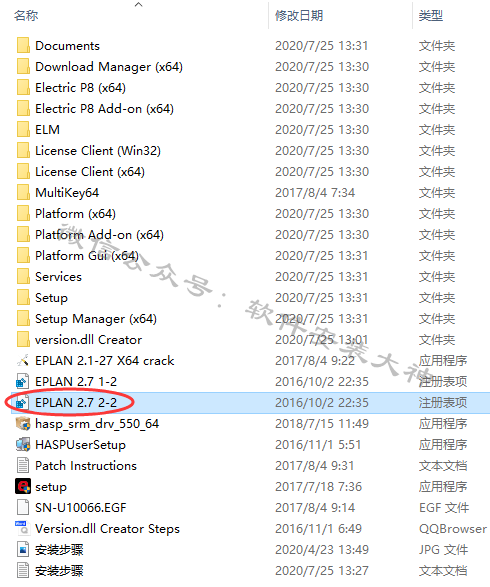Click the EPLAN 2.7 1-2 registry file icon
490x587 pixels.
pyautogui.click(x=23, y=381)
